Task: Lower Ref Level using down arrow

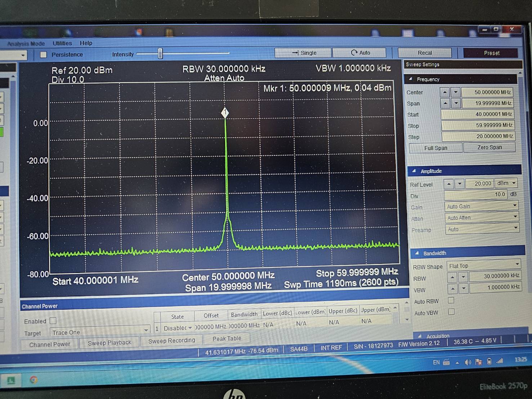Action: 460,184
